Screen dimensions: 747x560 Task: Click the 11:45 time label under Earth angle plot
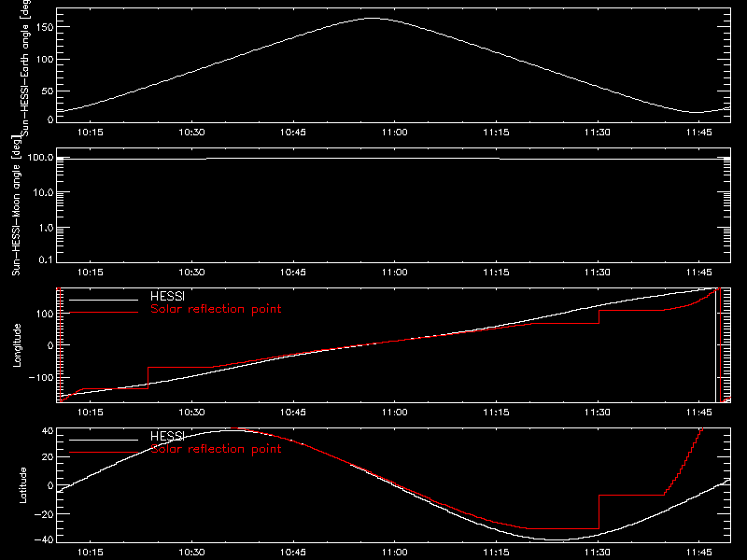pos(698,133)
